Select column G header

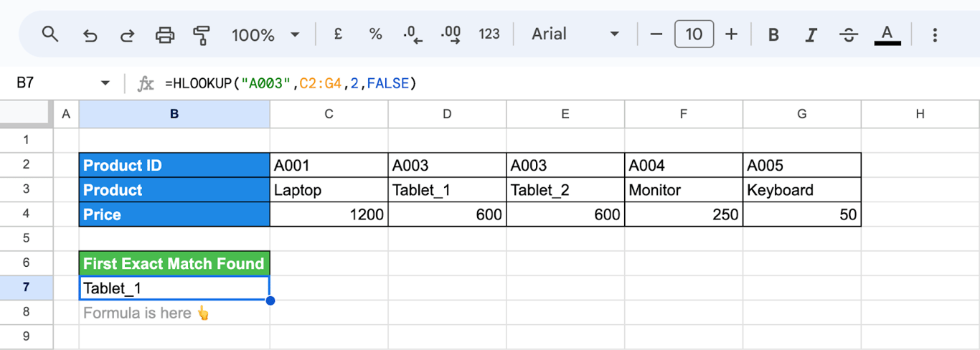[x=802, y=113]
